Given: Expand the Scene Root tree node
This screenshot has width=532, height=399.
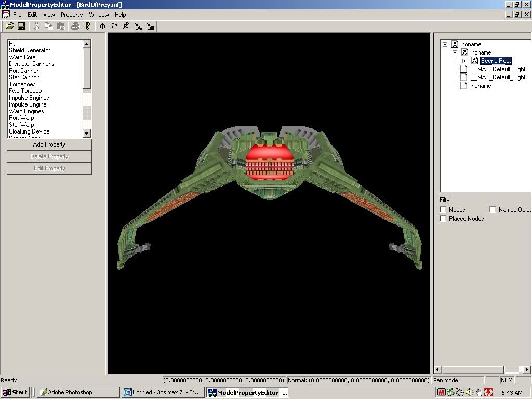Looking at the screenshot, I should (x=465, y=61).
